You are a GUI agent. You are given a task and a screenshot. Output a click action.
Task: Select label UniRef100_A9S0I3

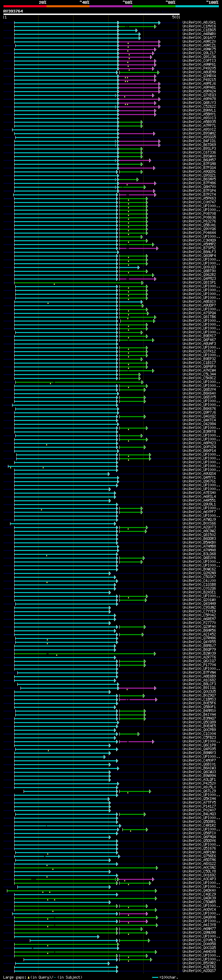[199, 118]
